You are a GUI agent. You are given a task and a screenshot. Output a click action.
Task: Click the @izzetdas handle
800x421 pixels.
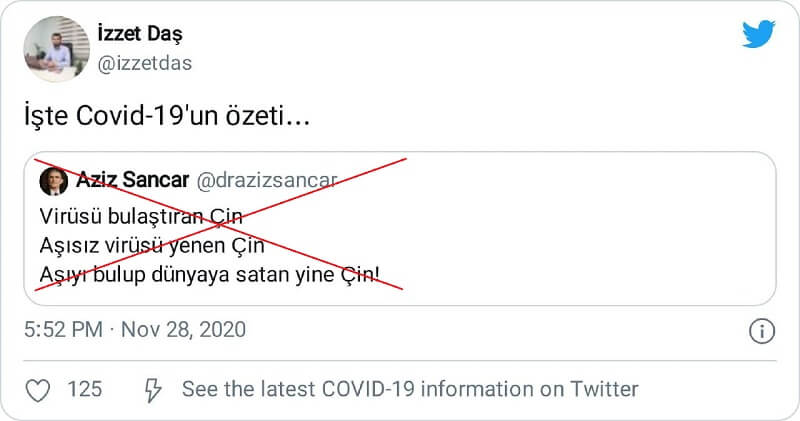pos(146,63)
